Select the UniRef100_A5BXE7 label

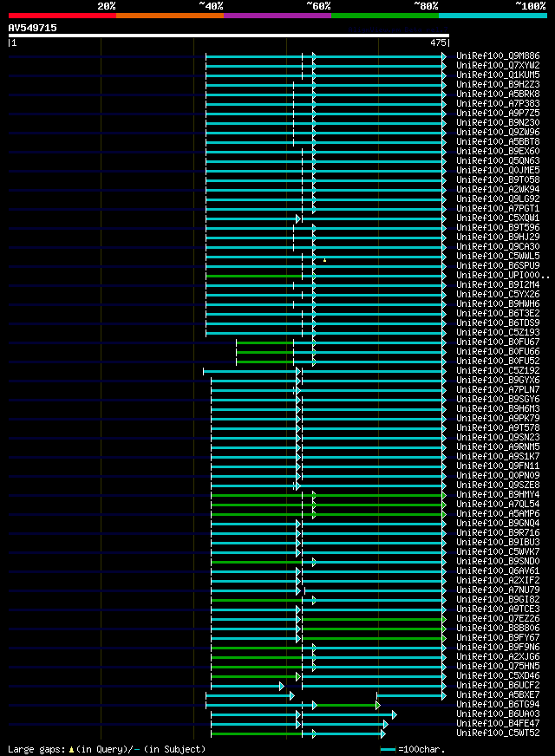498,695
